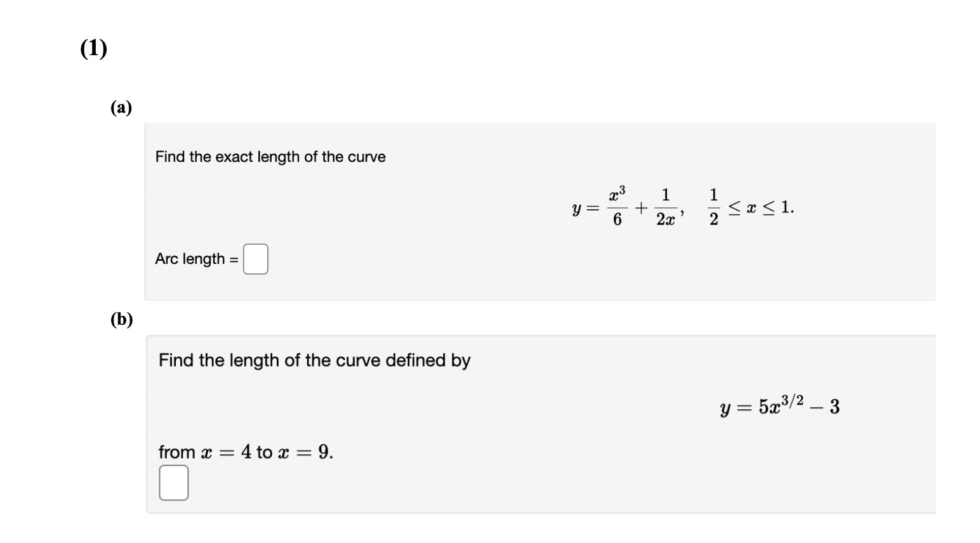The width and height of the screenshot is (980, 543).
Task: Click the label (b)
Action: point(121,320)
